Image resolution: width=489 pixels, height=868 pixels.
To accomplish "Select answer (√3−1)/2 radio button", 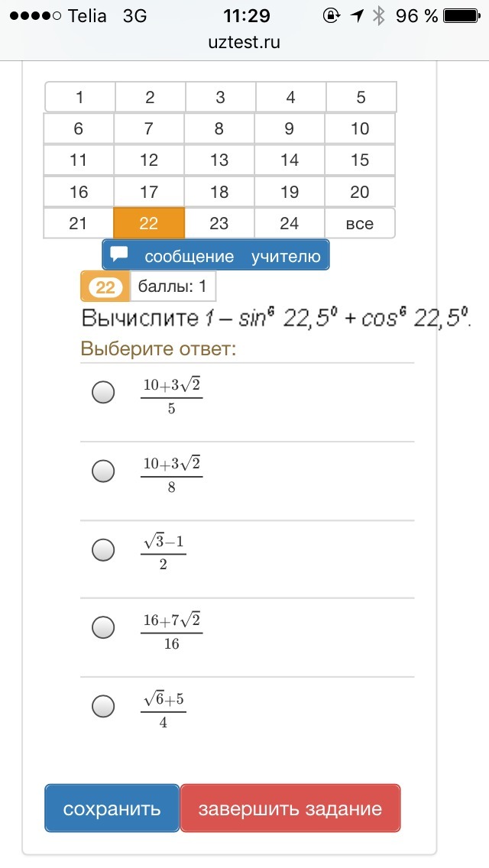I will click(x=103, y=549).
